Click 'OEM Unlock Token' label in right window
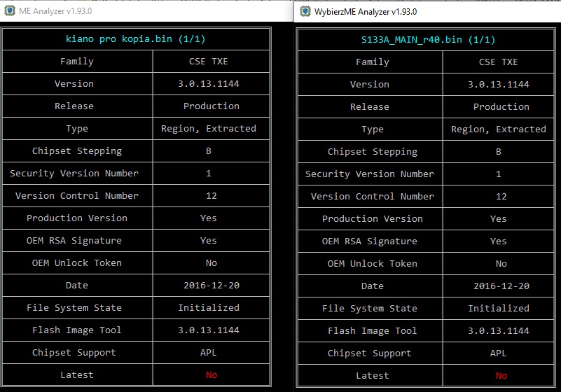561x392 pixels. point(373,264)
